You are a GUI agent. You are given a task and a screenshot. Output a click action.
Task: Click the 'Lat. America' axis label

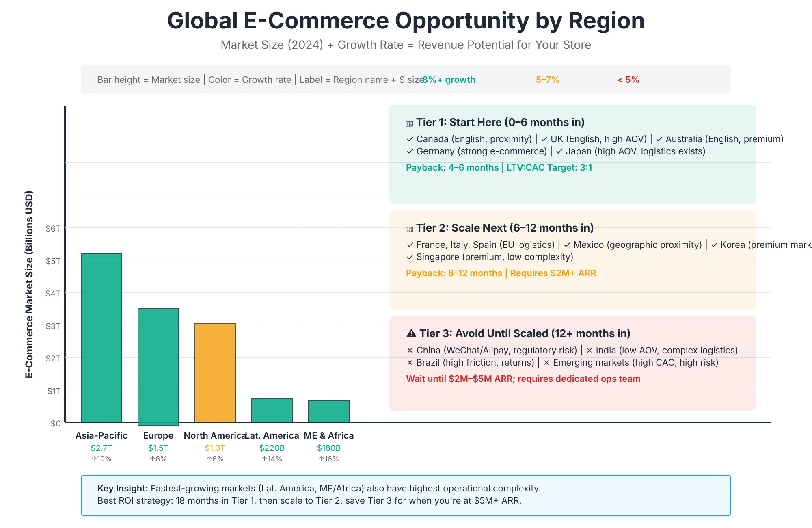tap(272, 435)
